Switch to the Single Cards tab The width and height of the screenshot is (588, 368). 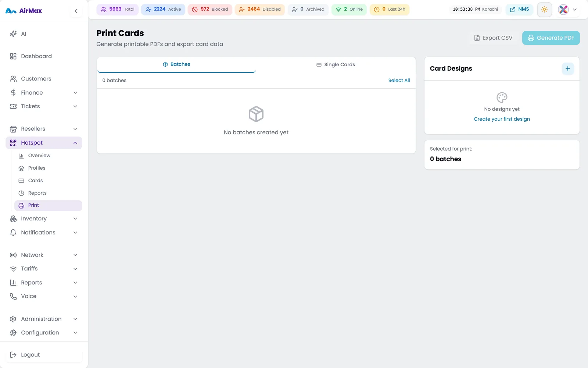tap(336, 64)
